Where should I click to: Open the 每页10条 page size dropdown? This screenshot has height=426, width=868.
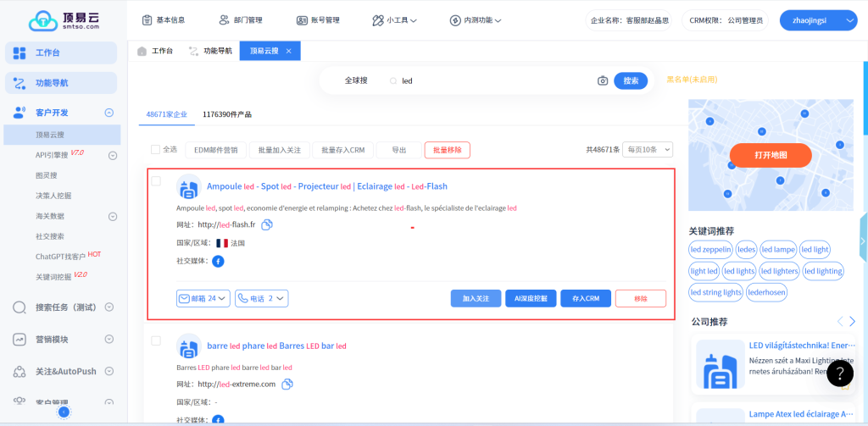click(x=648, y=150)
